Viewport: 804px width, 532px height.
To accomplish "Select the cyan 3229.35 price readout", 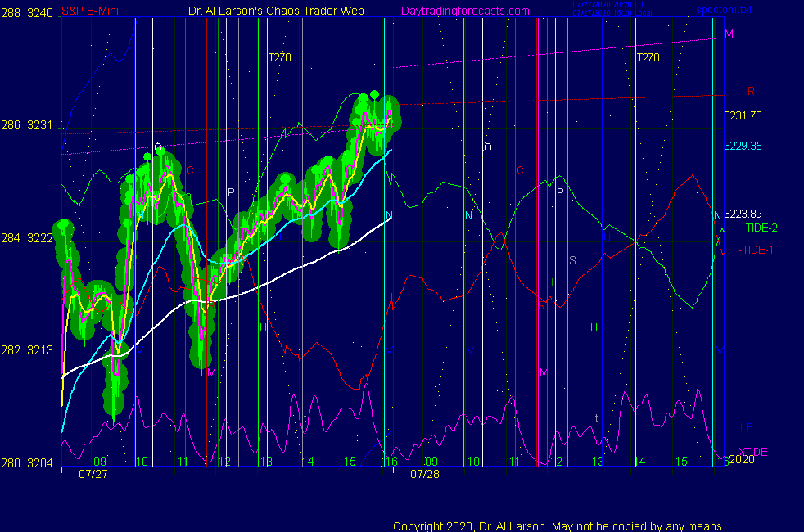I will 743,146.
